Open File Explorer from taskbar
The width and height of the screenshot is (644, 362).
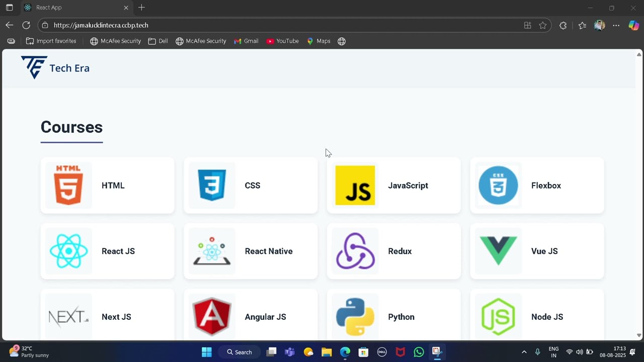[327, 352]
